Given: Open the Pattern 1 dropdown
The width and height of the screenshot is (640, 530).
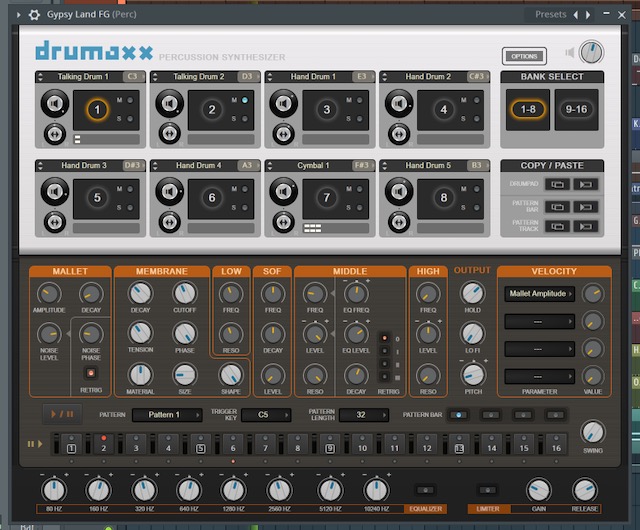Looking at the screenshot, I should [167, 415].
